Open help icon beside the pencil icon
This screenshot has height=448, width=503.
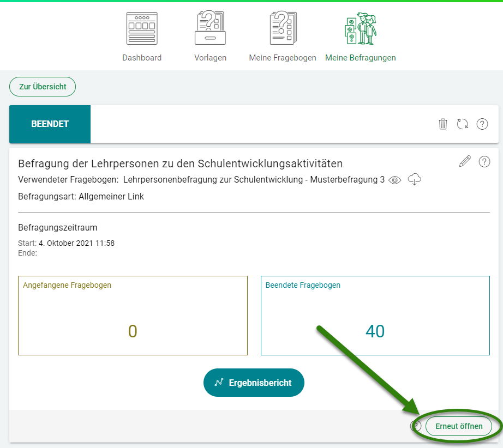(484, 161)
